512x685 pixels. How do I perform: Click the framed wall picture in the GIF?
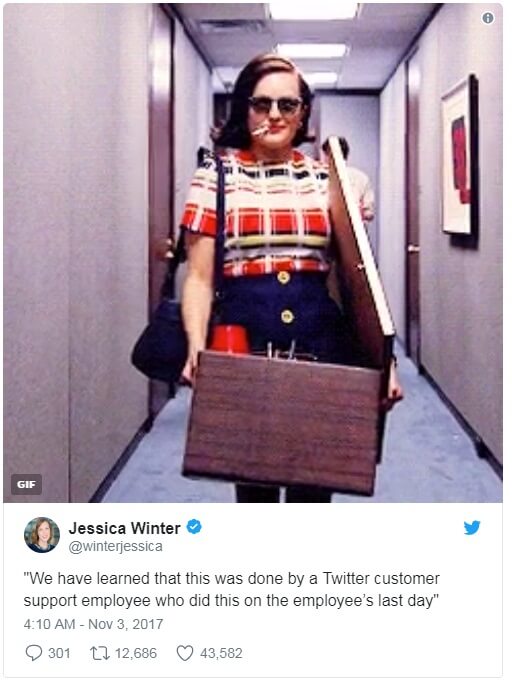(460, 155)
